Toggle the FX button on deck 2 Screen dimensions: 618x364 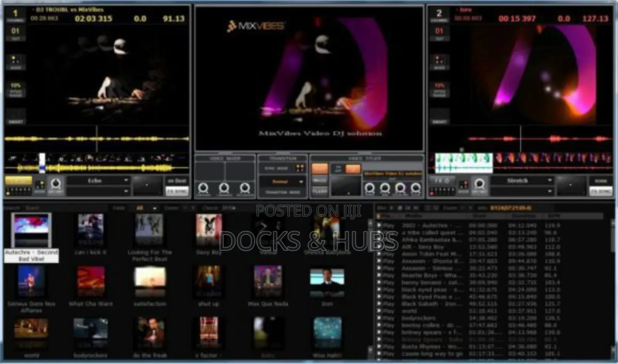point(441,181)
